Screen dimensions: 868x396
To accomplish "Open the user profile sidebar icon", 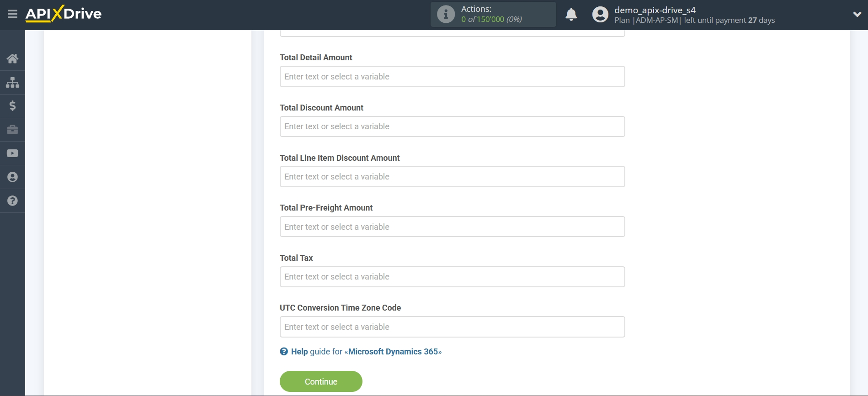I will [12, 177].
